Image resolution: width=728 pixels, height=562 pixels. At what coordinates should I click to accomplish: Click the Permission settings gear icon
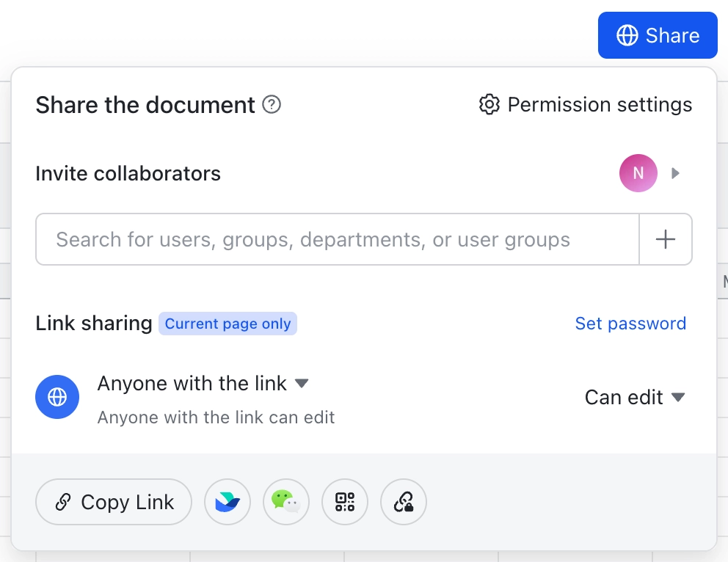489,104
